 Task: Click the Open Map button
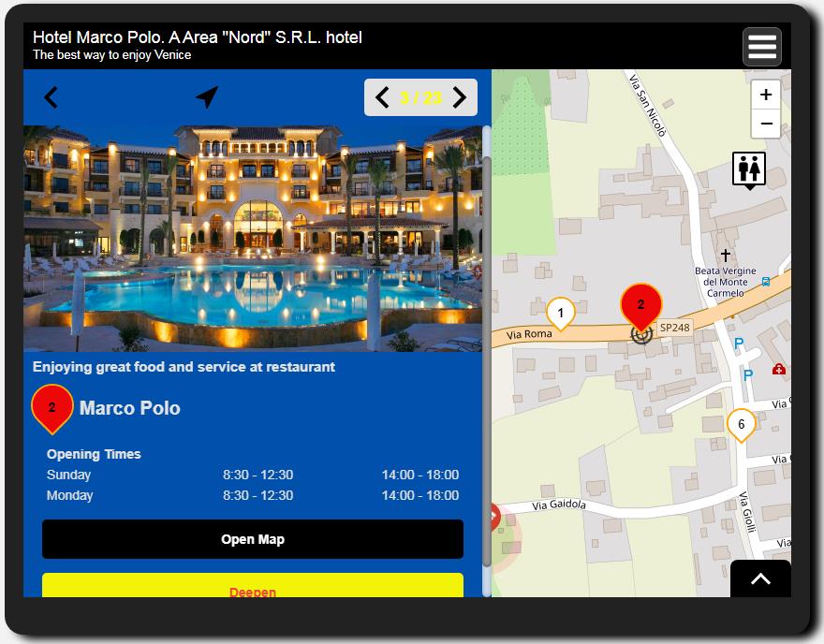[x=253, y=539]
